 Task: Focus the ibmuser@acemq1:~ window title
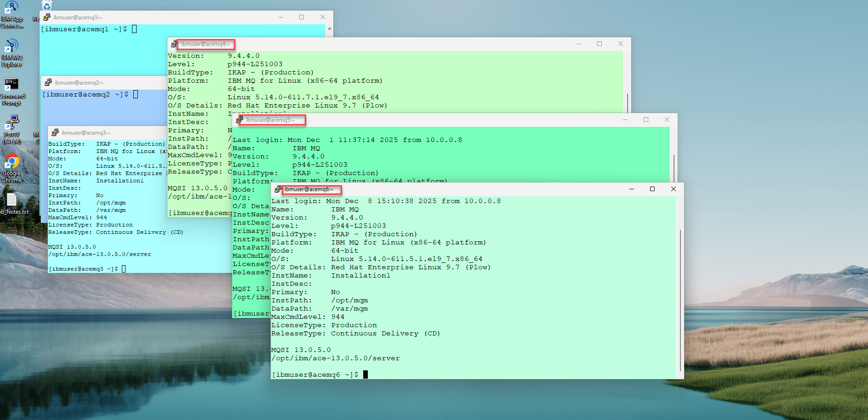pyautogui.click(x=78, y=17)
